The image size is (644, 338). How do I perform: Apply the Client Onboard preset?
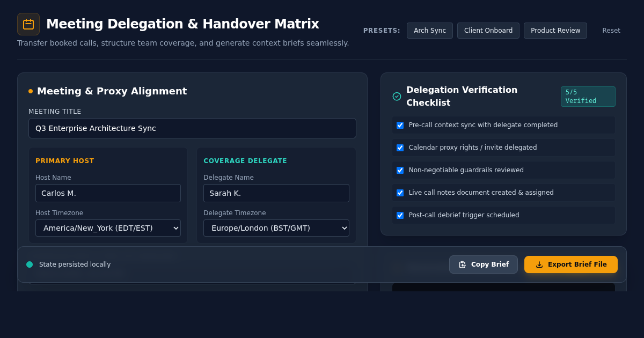488,31
